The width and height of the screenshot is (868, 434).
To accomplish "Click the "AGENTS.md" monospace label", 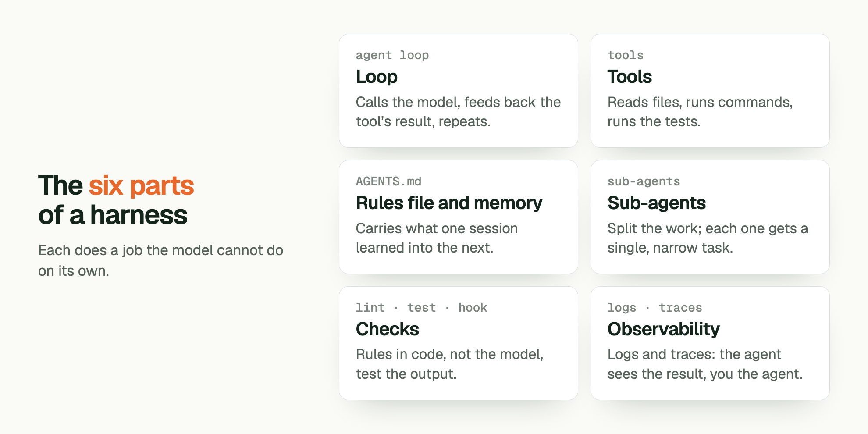I will (388, 181).
